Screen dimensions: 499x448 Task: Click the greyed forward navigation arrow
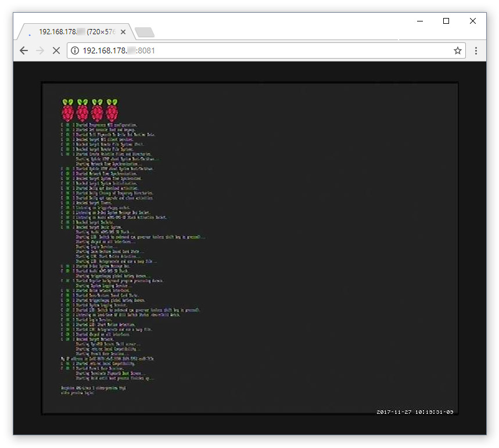pyautogui.click(x=40, y=50)
